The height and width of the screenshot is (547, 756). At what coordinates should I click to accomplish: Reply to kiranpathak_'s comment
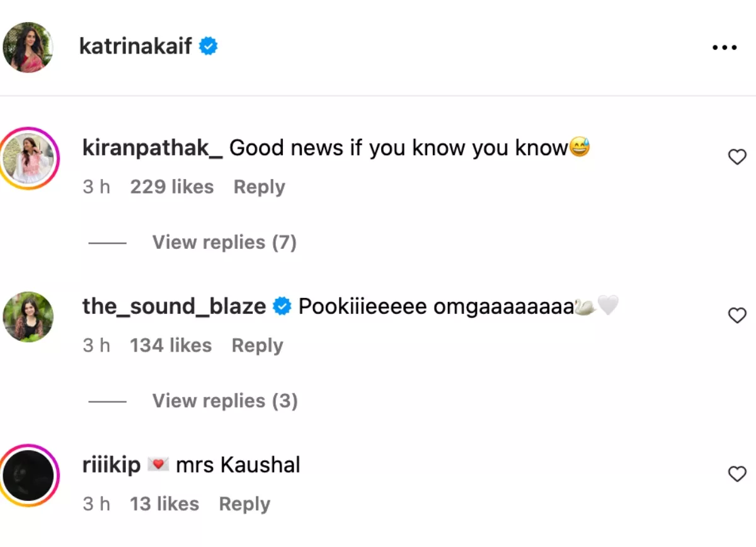pyautogui.click(x=259, y=187)
